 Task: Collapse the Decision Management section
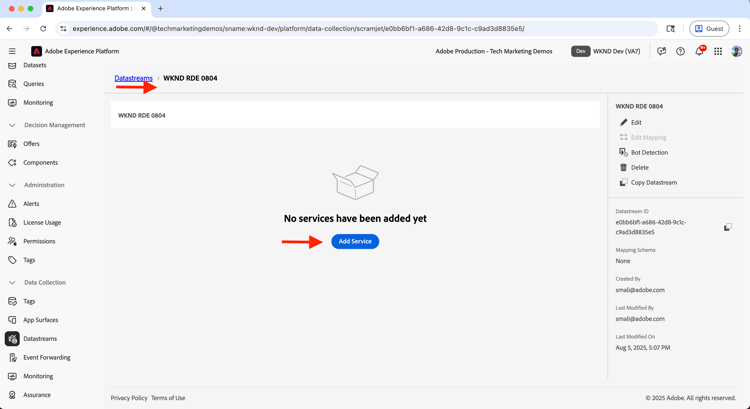click(12, 125)
